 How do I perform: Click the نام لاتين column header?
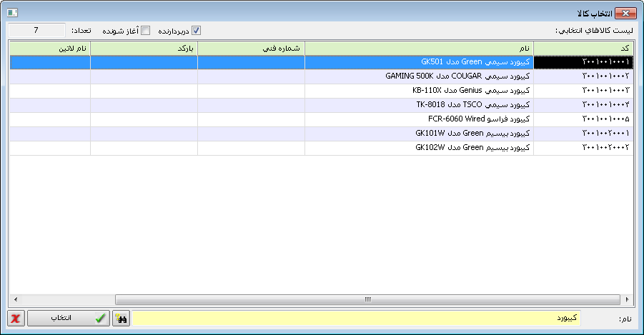tap(49, 48)
